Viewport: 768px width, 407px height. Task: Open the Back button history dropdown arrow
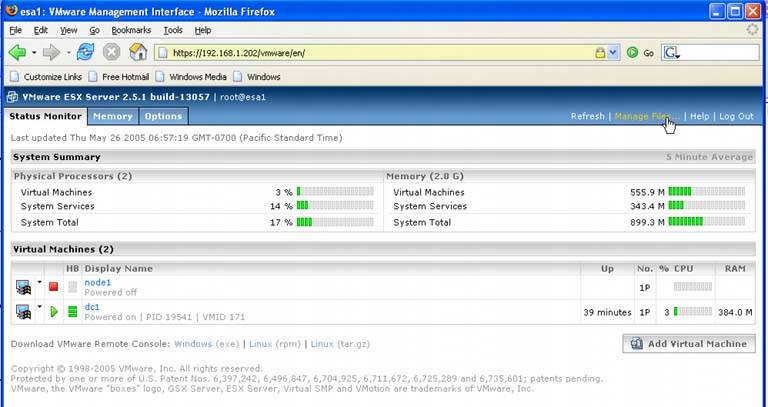(34, 52)
